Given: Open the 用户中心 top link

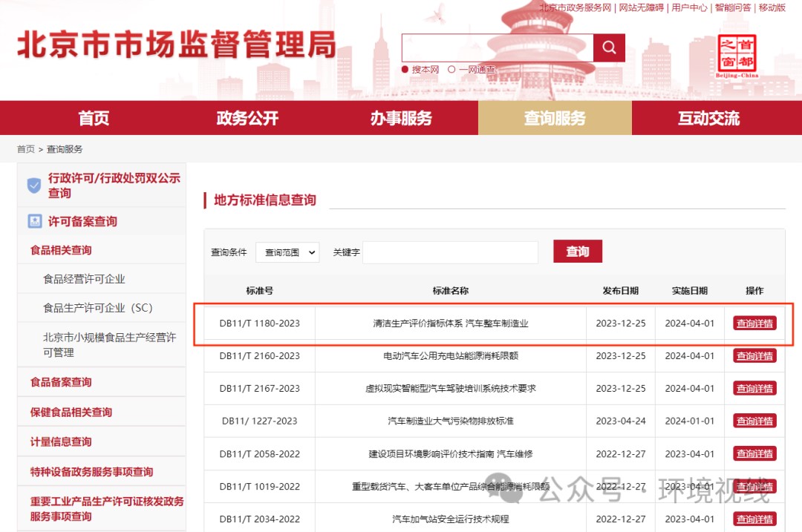Looking at the screenshot, I should (x=689, y=7).
